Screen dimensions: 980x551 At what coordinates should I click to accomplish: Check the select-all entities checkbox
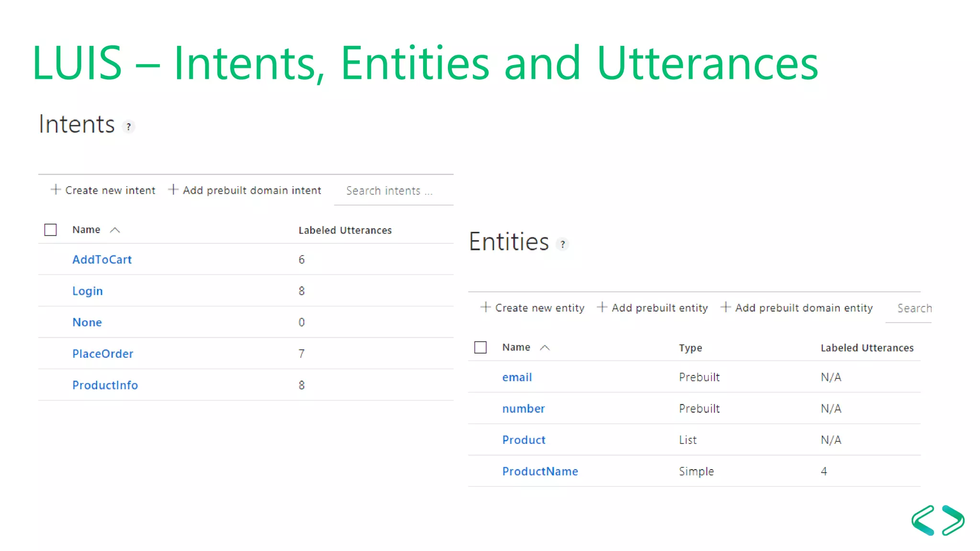(480, 347)
